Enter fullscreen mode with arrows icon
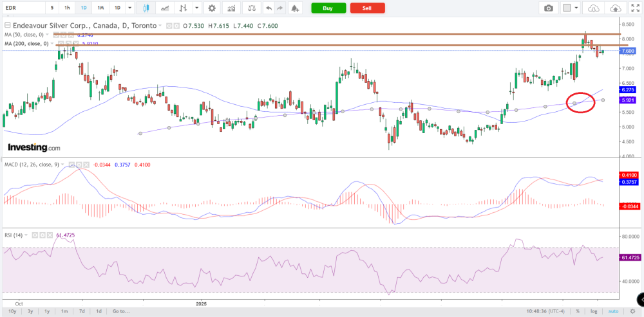The width and height of the screenshot is (644, 317). [x=634, y=8]
